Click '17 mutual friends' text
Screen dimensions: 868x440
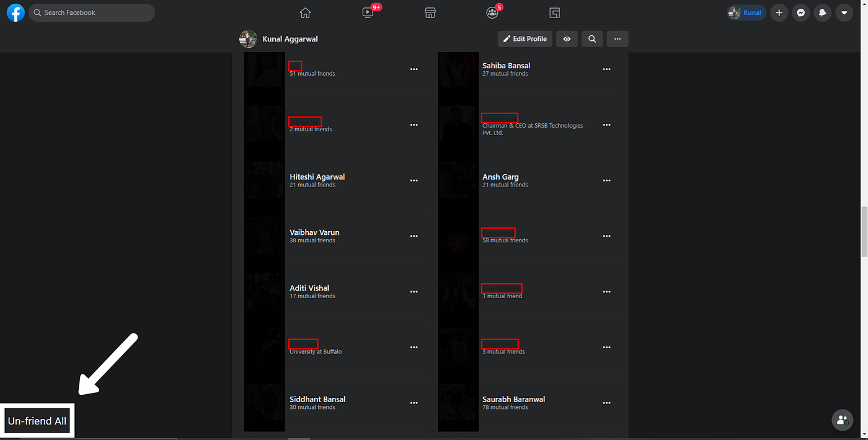[312, 296]
